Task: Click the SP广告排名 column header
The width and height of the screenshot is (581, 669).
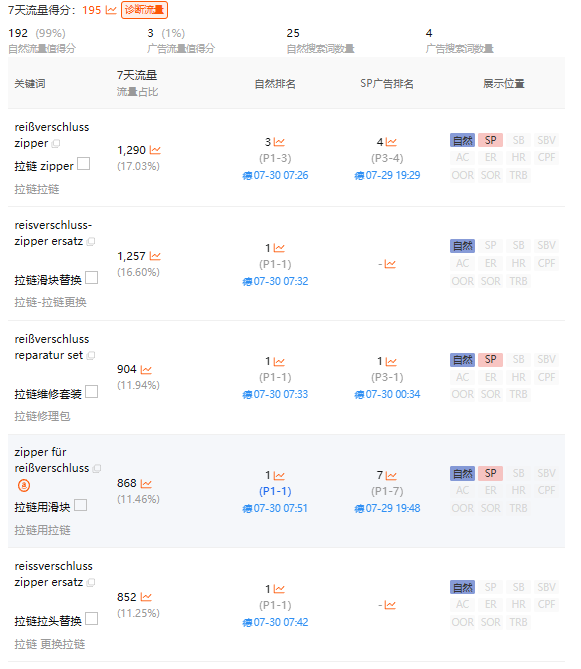Action: point(387,84)
